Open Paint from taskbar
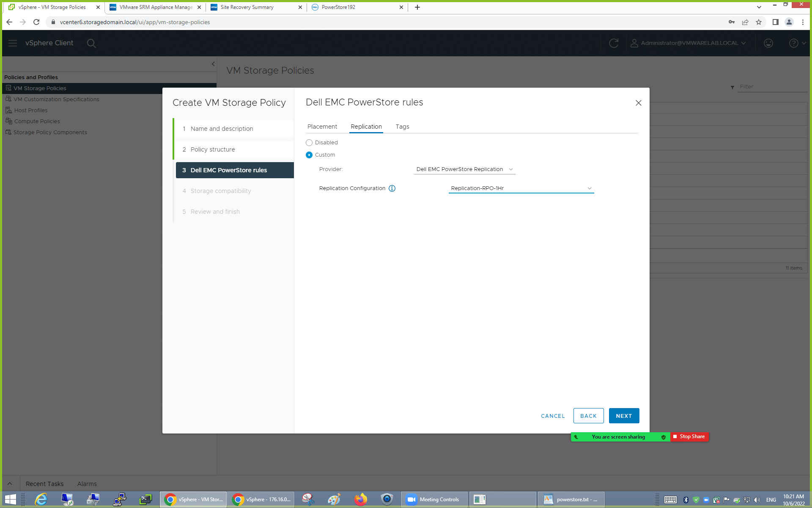 coord(334,500)
